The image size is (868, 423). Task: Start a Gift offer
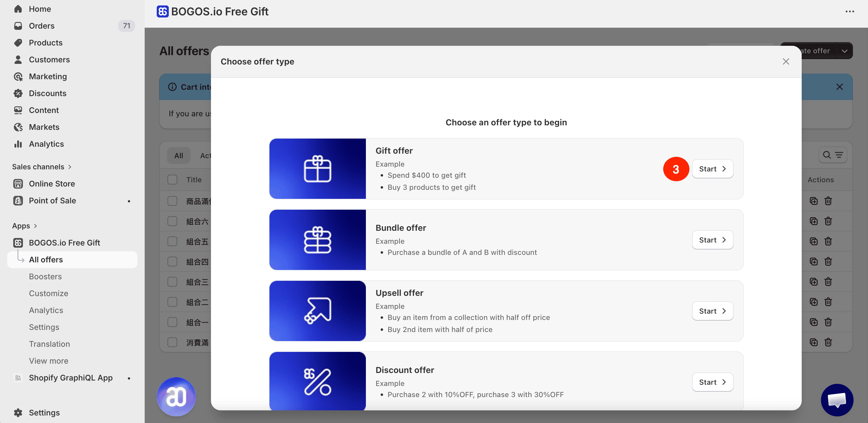pyautogui.click(x=712, y=169)
